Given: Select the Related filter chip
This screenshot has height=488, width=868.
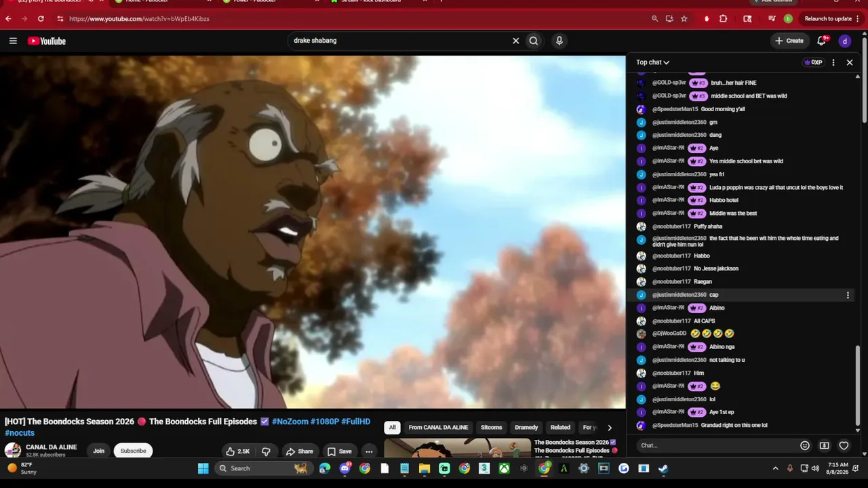Looking at the screenshot, I should [560, 428].
